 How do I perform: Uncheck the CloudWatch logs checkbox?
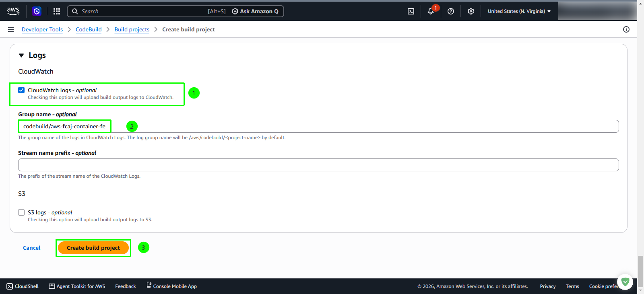pos(21,90)
